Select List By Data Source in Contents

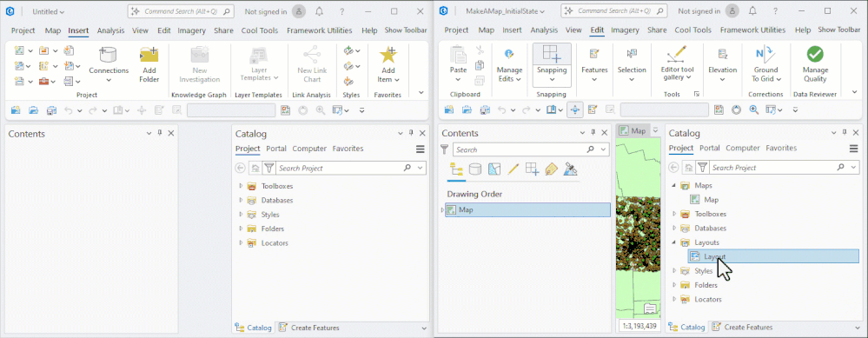[475, 169]
